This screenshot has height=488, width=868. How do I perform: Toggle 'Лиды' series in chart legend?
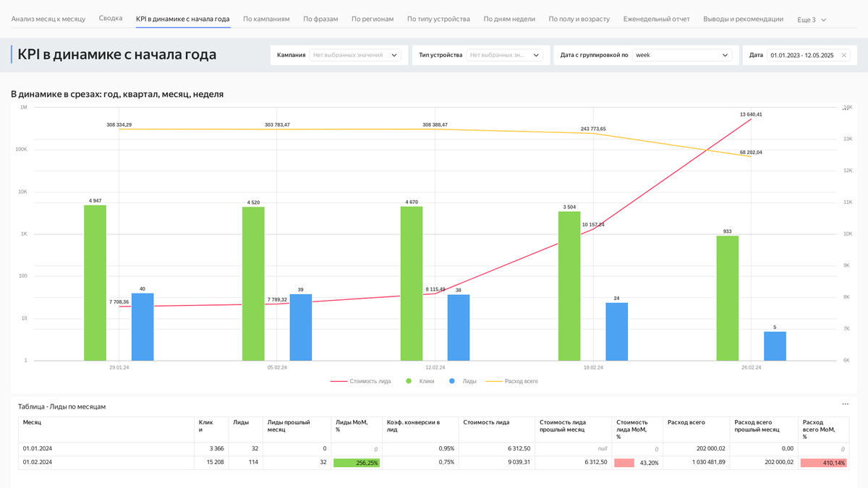463,381
